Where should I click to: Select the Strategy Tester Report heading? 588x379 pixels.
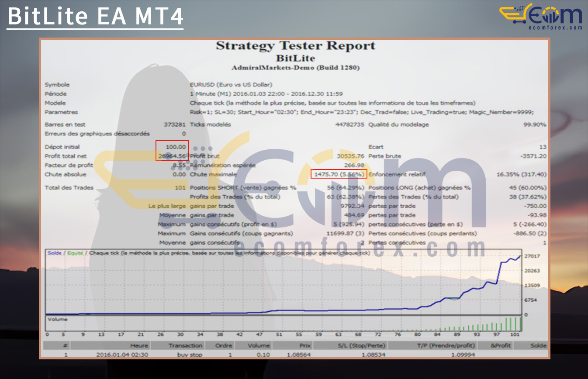(x=295, y=46)
